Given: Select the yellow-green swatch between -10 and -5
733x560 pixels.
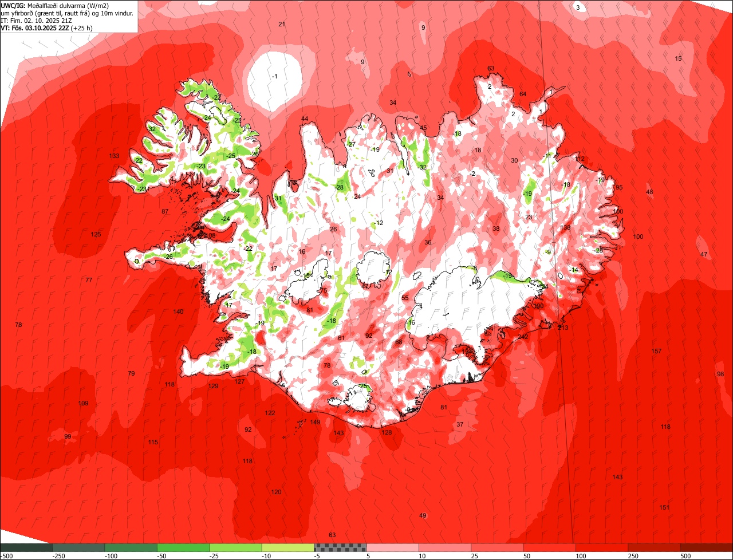Looking at the screenshot, I should 288,547.
